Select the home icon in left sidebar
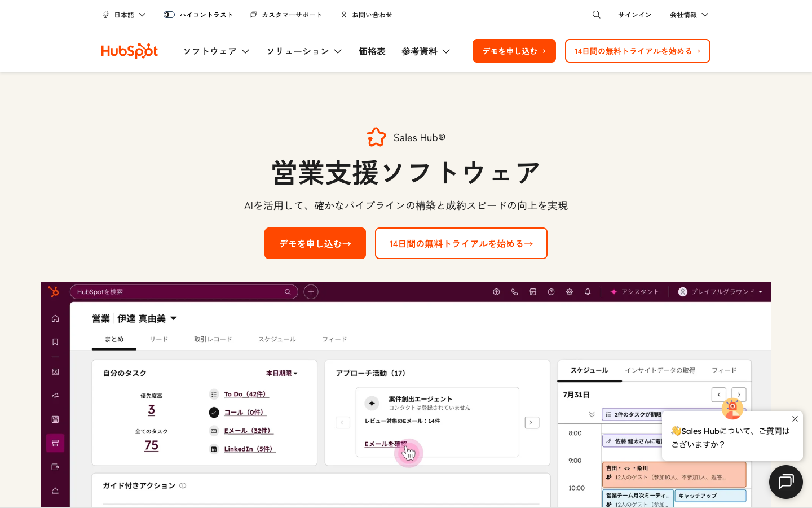Image resolution: width=812 pixels, height=508 pixels. point(55,318)
